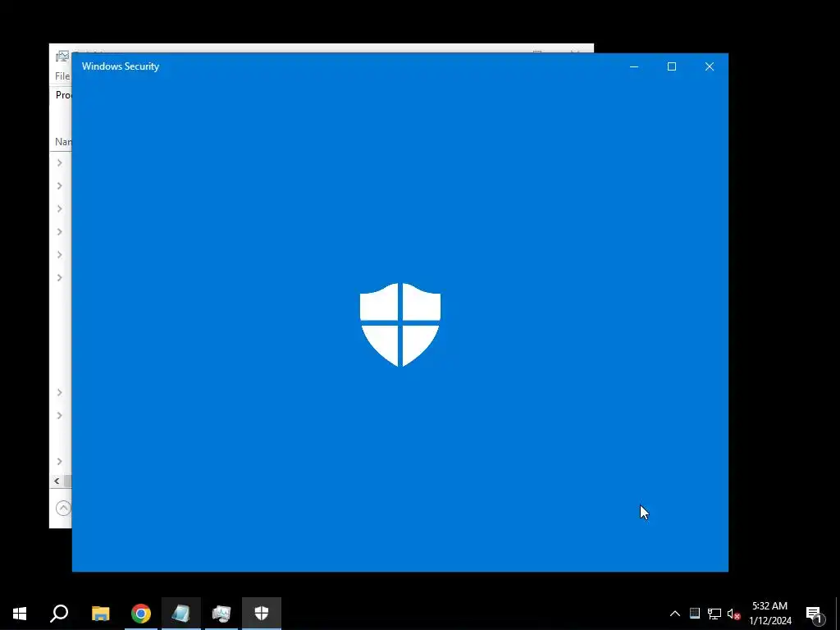This screenshot has height=630, width=840.
Task: Click the Windows Security title text
Action: 121,66
